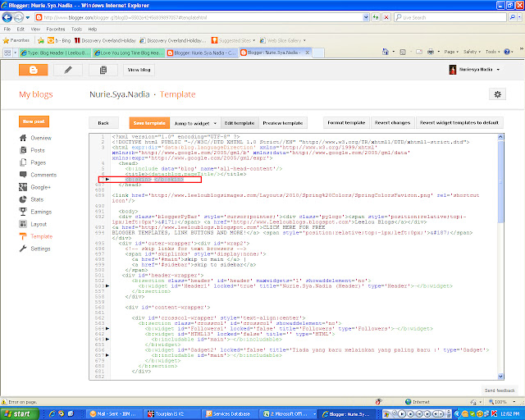Click the Earnings trophy icon
This screenshot has height=420, width=525.
[23, 212]
